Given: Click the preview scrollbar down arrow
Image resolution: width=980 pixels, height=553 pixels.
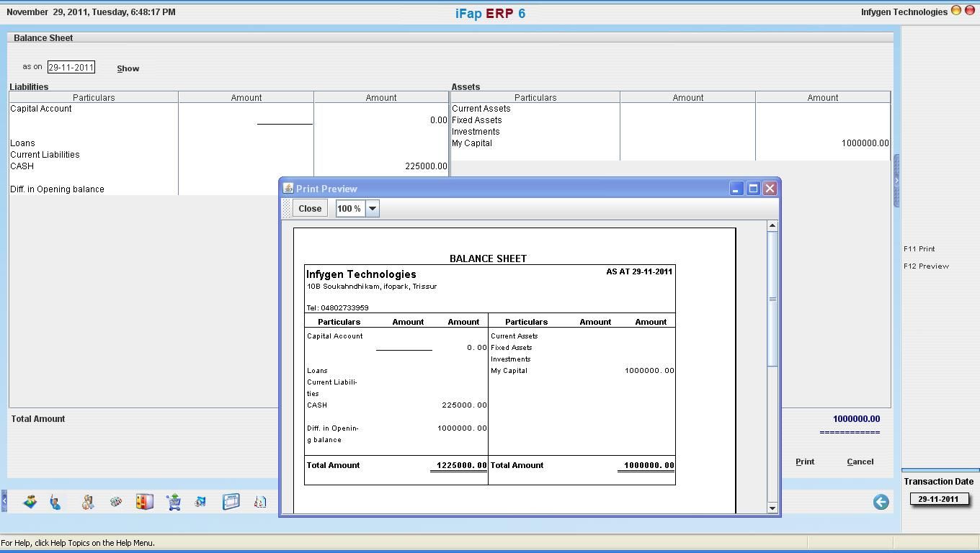Looking at the screenshot, I should point(772,508).
